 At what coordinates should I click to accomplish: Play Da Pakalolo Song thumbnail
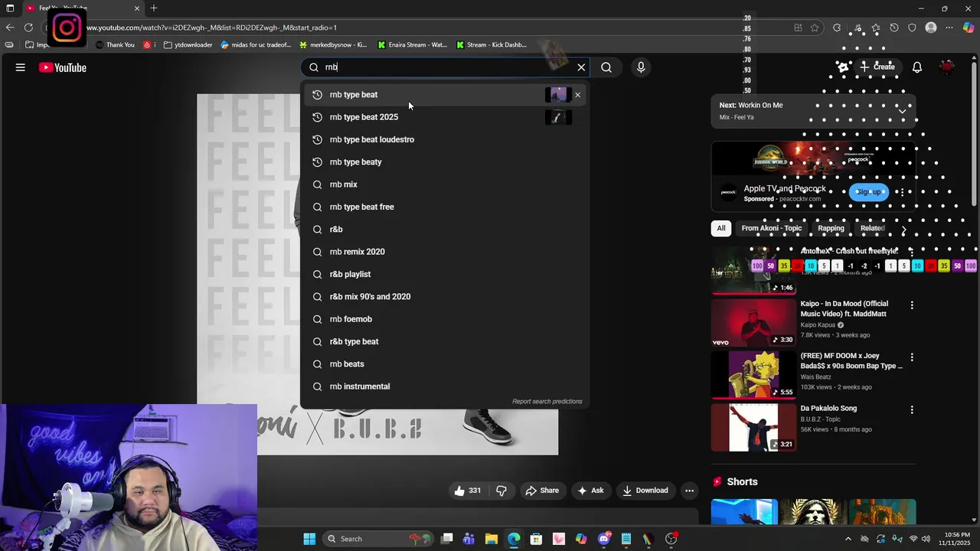(754, 428)
